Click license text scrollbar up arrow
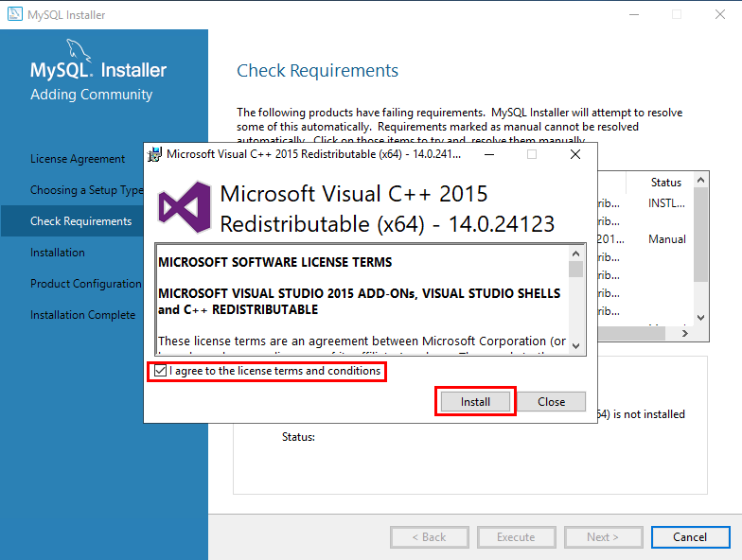742x560 pixels. pos(575,254)
